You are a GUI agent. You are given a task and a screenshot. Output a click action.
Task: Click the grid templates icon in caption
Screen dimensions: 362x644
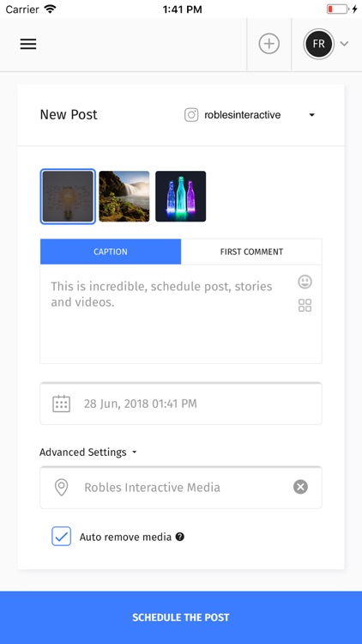click(x=305, y=305)
